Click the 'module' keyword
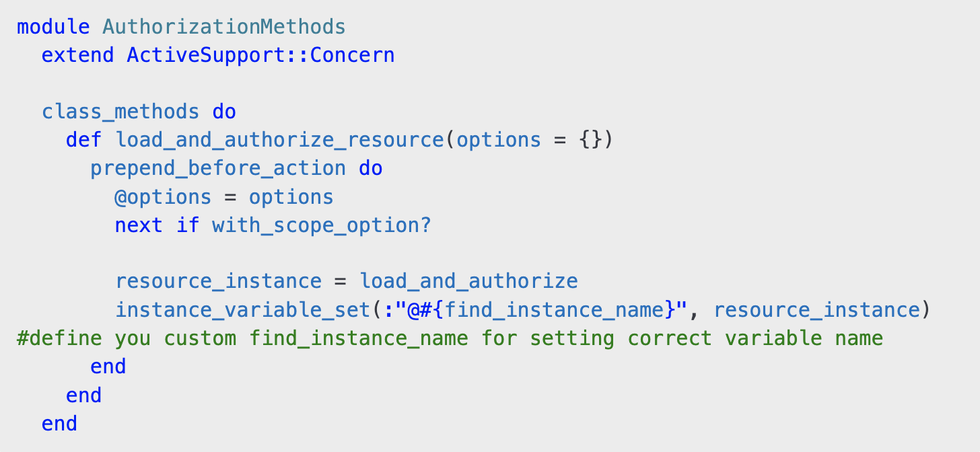Viewport: 980px width, 452px height. coord(53,27)
